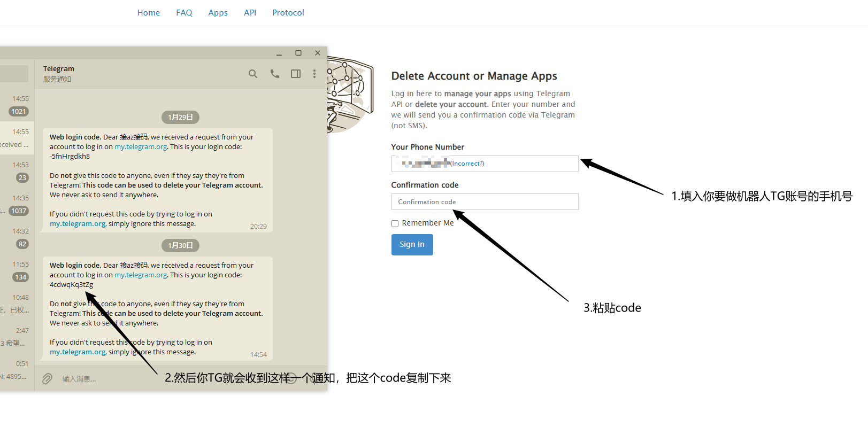Click login code 4cdwqKq3tZg text
868x435 pixels.
[x=71, y=285]
